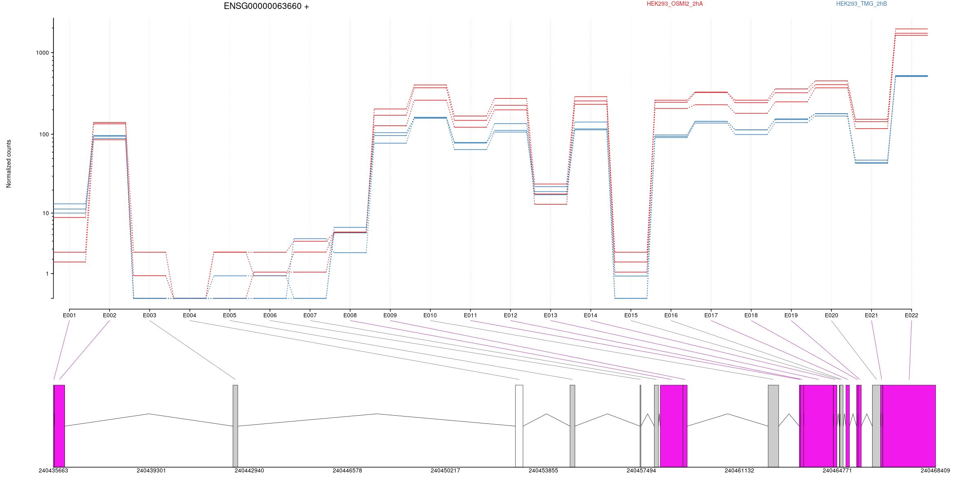Viewport: 980px width, 490px height.
Task: Select exon label E020
Action: [x=831, y=315]
